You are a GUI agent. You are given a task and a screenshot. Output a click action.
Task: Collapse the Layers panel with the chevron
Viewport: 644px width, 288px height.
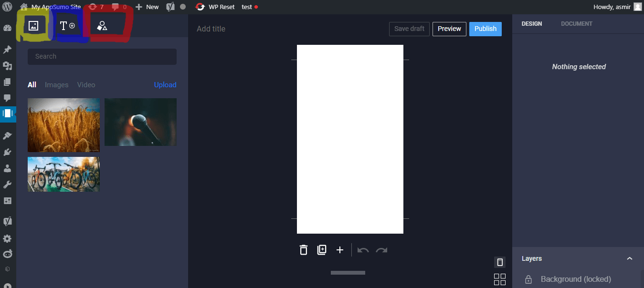(630, 258)
